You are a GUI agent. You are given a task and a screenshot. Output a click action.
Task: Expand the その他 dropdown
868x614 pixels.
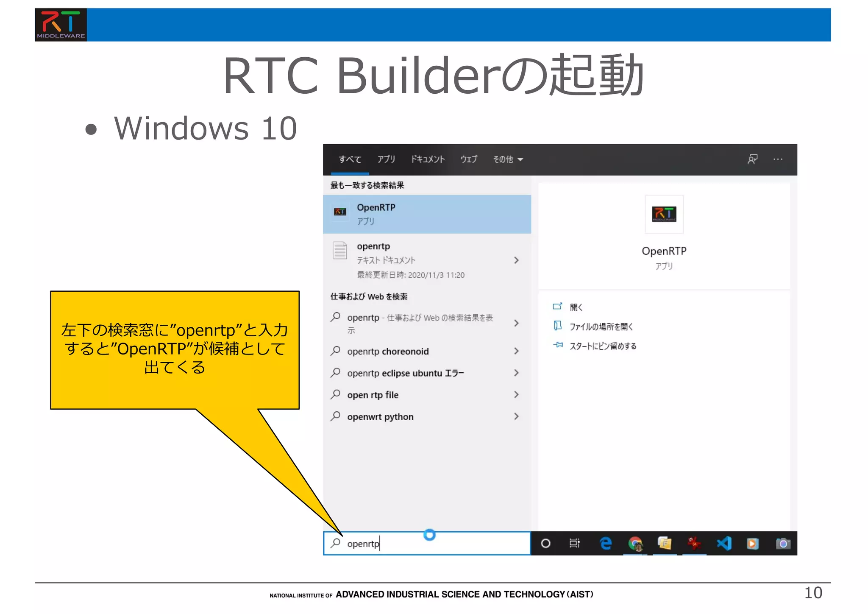click(x=508, y=159)
